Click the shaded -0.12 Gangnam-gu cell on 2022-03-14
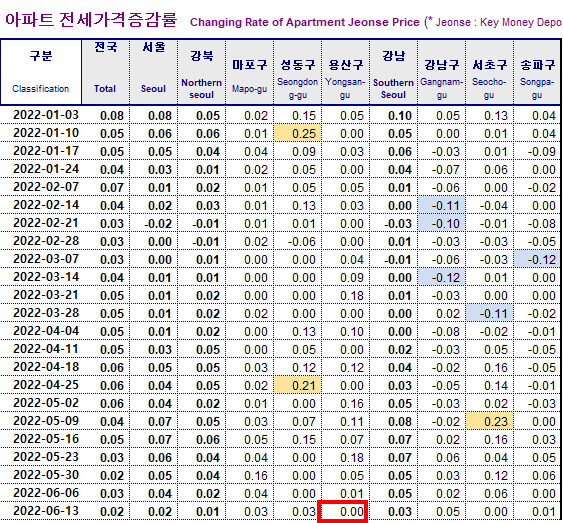Screen dimensions: 563x523 tap(442, 277)
